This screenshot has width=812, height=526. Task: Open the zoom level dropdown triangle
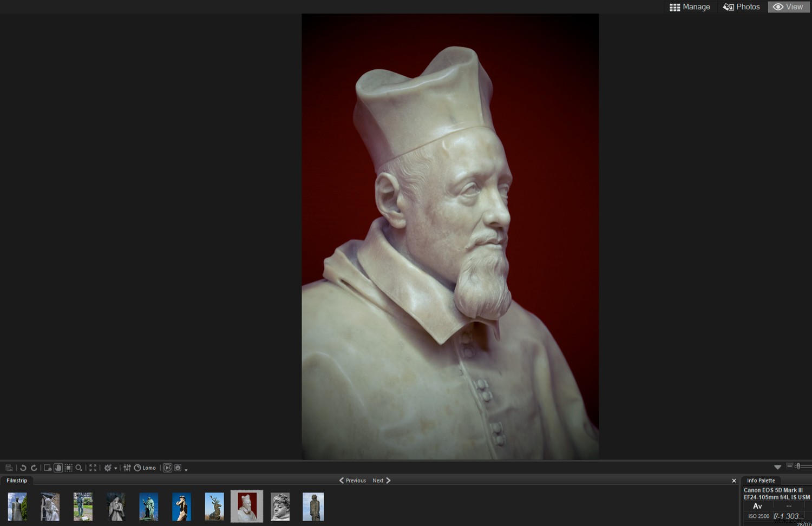point(777,467)
